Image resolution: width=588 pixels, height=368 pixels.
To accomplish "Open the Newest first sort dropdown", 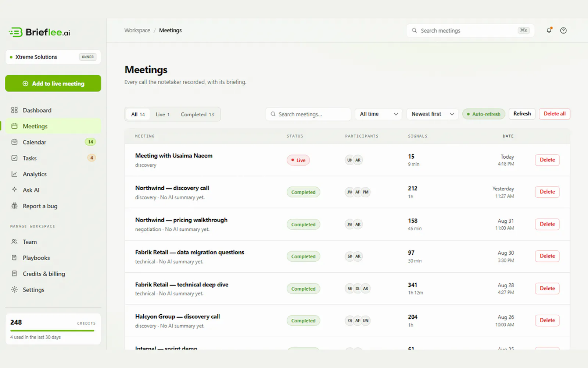I will (x=433, y=114).
